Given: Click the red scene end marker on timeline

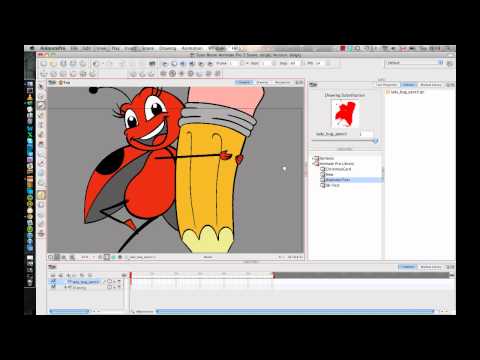Looking at the screenshot, I should tap(274, 275).
